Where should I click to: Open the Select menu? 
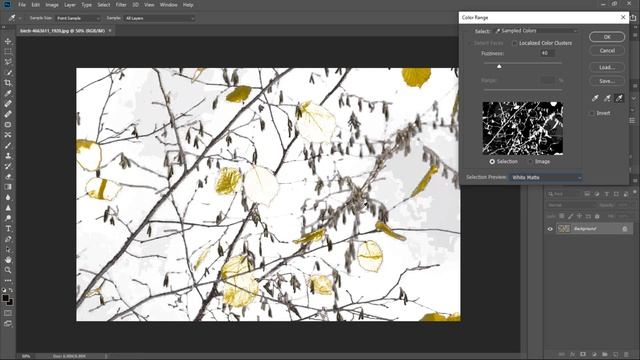pos(104,5)
